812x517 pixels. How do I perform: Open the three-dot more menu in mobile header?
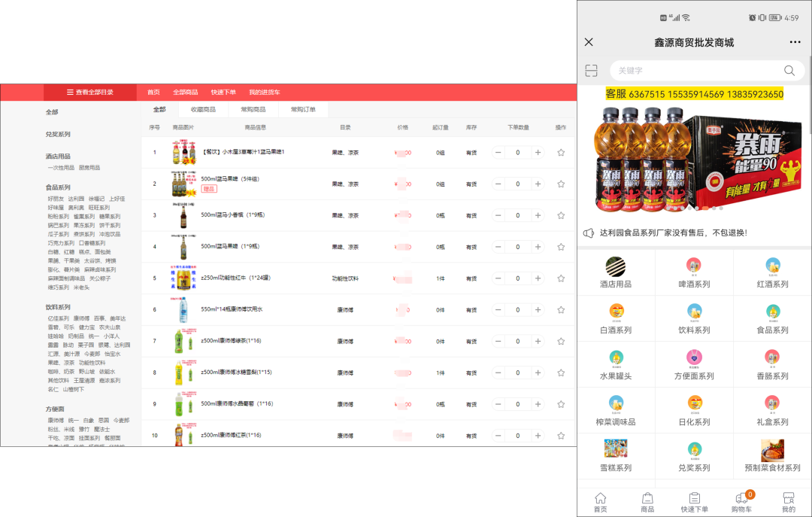pos(795,42)
